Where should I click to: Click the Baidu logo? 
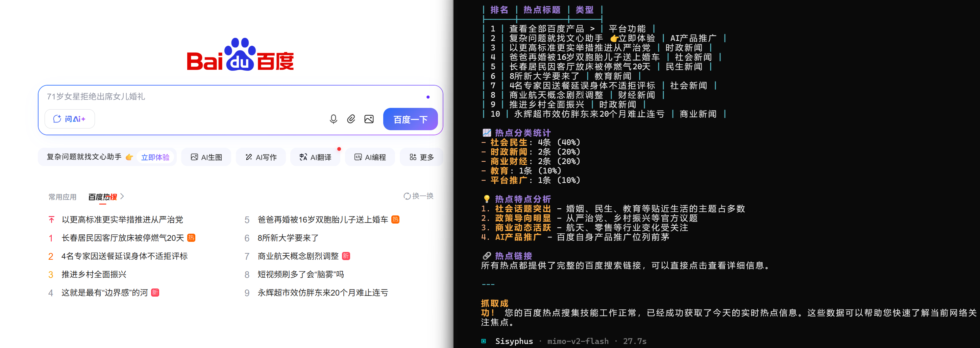pyautogui.click(x=240, y=55)
